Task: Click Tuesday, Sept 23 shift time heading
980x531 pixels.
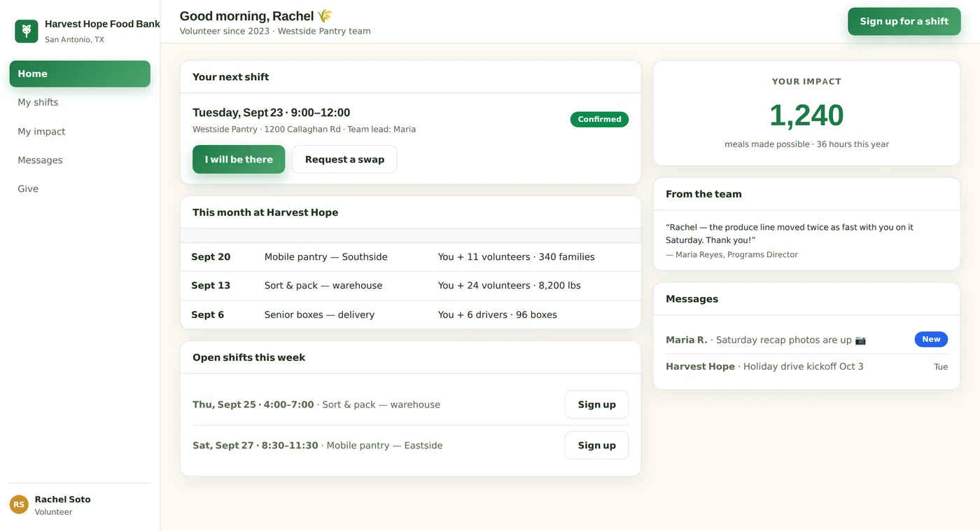Action: click(271, 112)
